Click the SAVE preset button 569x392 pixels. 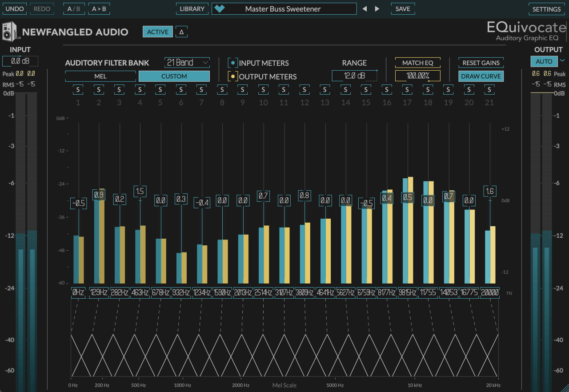click(x=402, y=8)
